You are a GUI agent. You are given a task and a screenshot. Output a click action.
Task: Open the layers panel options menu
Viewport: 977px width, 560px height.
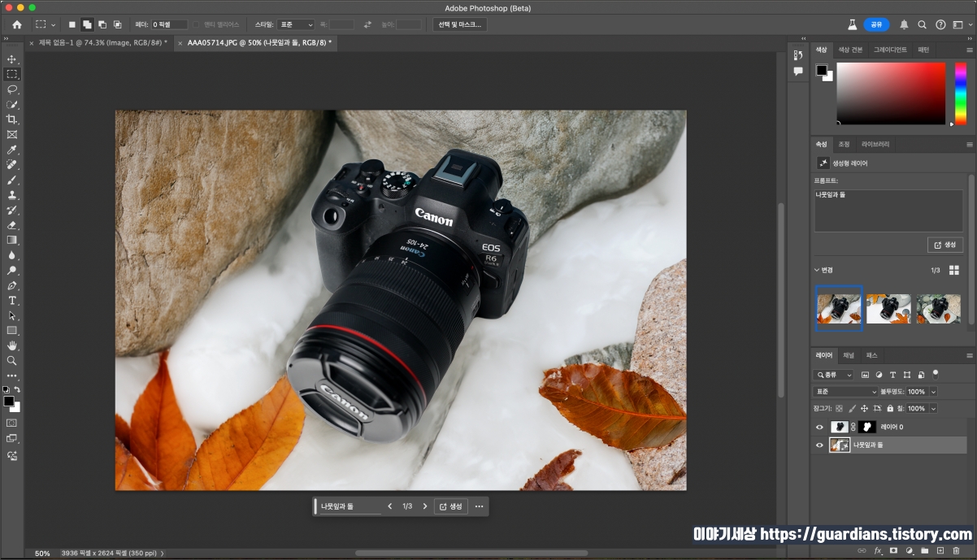969,355
